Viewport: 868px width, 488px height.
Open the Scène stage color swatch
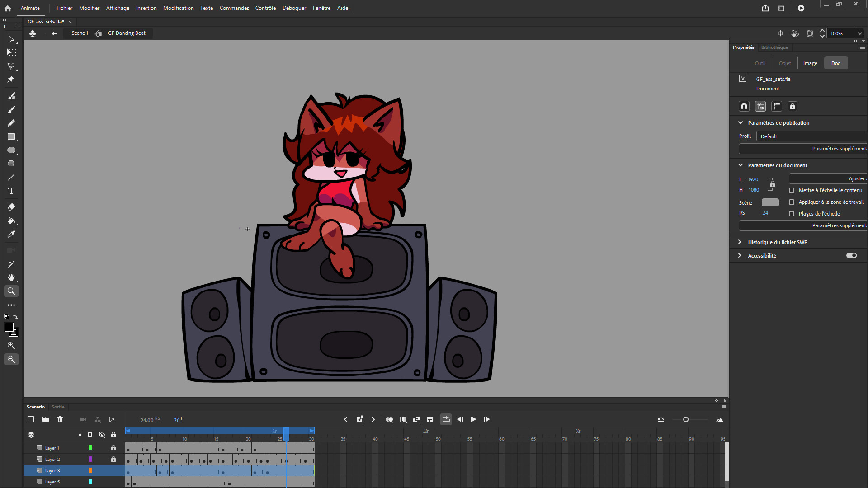click(770, 202)
